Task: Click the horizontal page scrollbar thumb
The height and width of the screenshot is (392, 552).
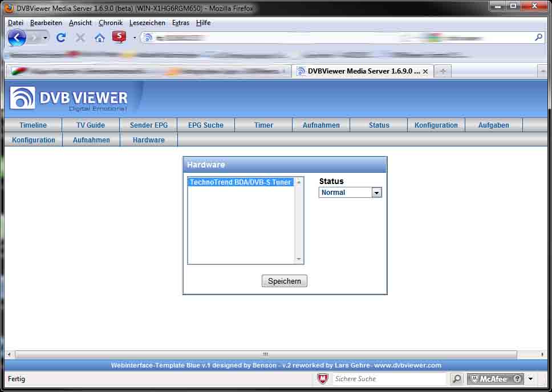Action: tap(266, 354)
